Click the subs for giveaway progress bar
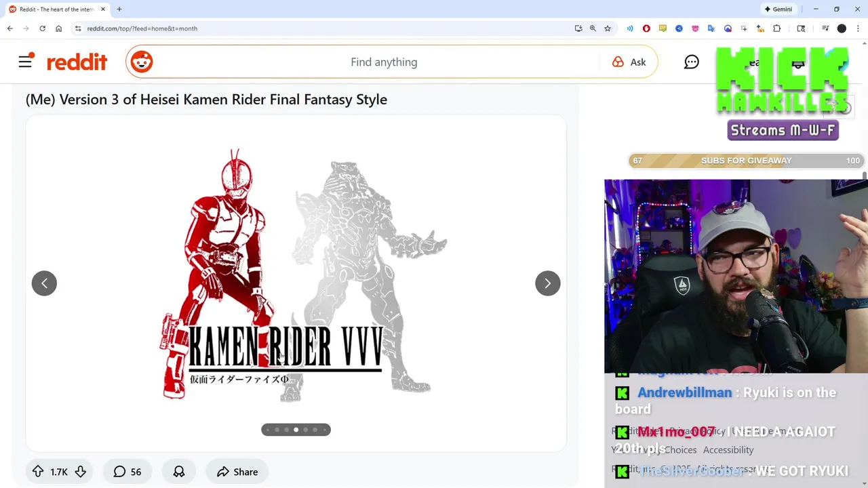 [x=746, y=161]
